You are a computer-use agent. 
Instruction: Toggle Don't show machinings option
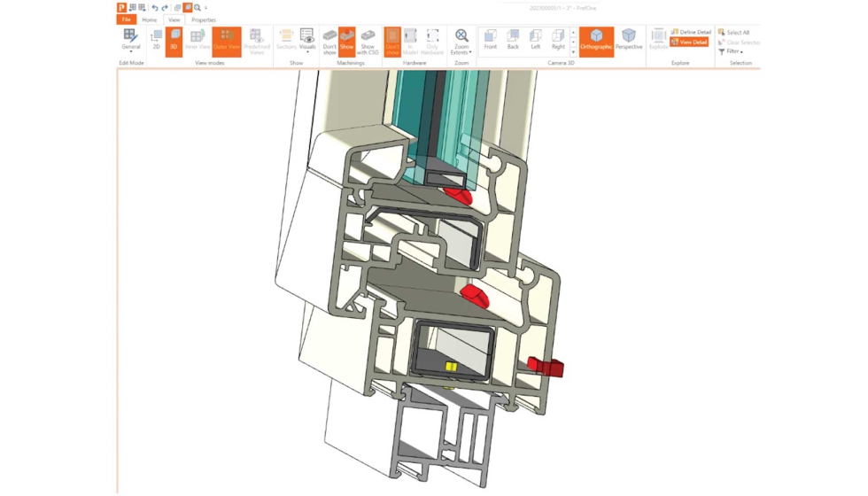coord(329,41)
